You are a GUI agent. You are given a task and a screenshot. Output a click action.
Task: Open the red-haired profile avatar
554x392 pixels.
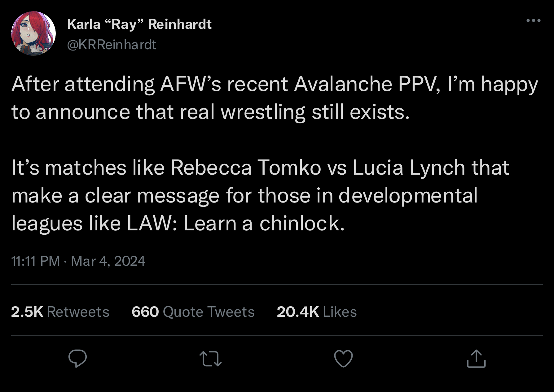point(33,33)
